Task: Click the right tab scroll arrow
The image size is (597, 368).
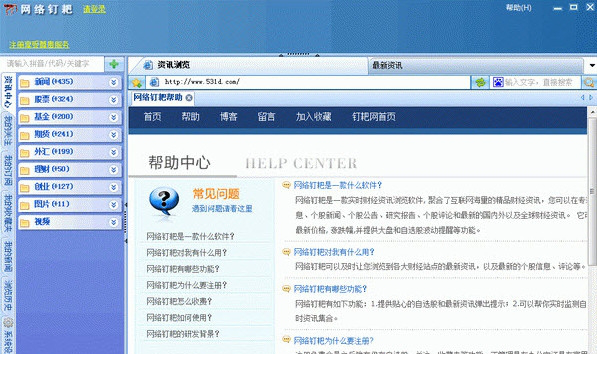Action: tap(591, 98)
